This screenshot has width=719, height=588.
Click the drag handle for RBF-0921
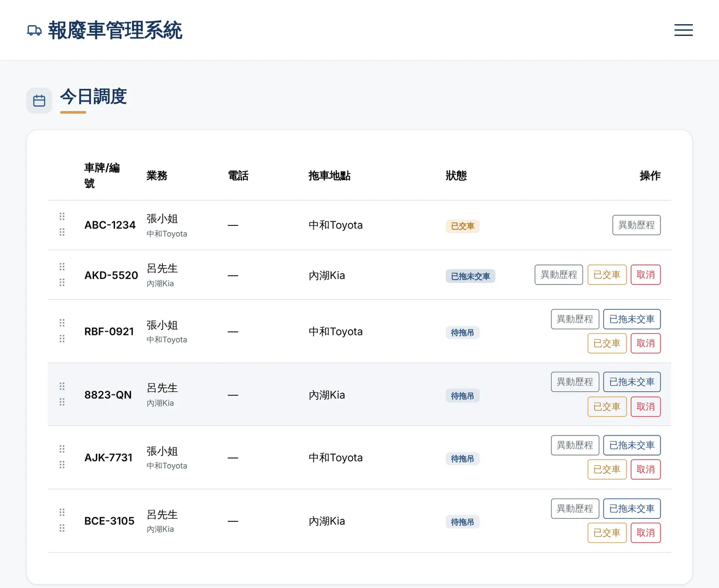(x=62, y=331)
